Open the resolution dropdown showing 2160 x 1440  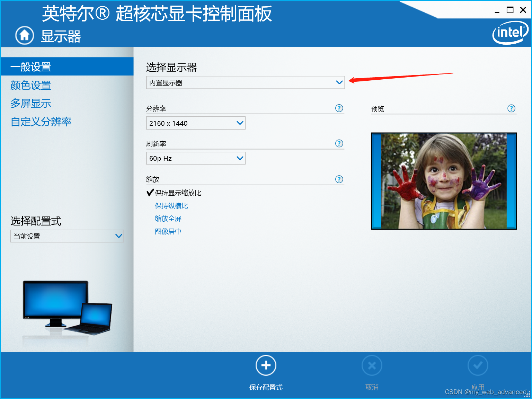coord(196,123)
